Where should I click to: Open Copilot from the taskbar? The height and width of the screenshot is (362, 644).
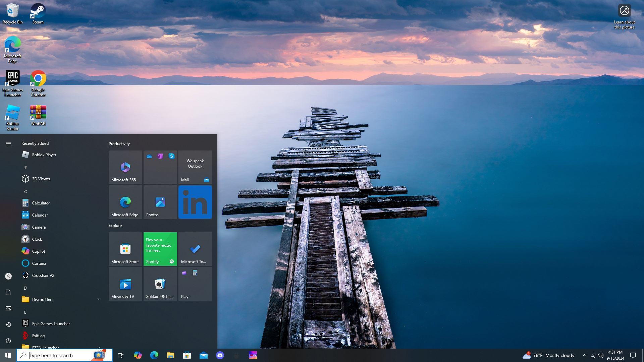point(138,355)
